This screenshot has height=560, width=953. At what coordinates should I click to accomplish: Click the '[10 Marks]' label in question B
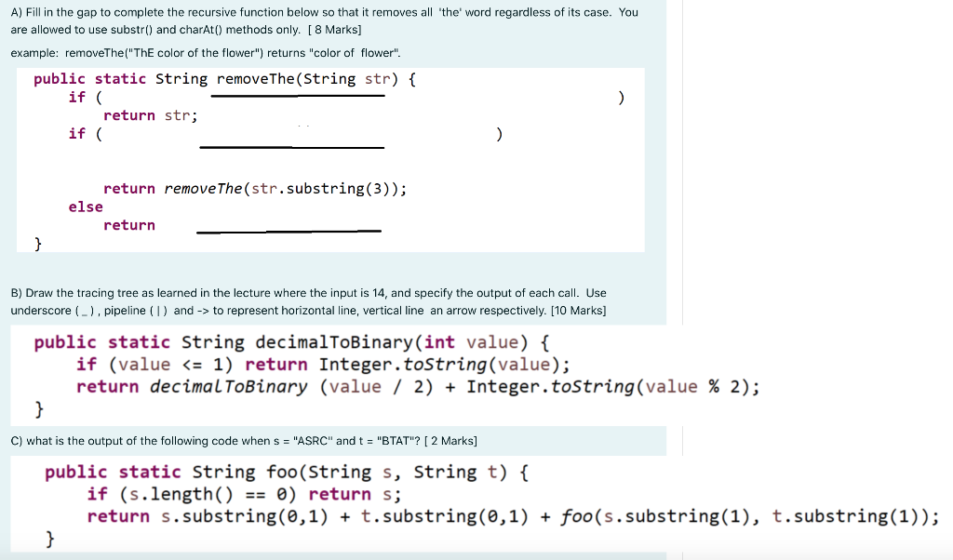pyautogui.click(x=579, y=309)
